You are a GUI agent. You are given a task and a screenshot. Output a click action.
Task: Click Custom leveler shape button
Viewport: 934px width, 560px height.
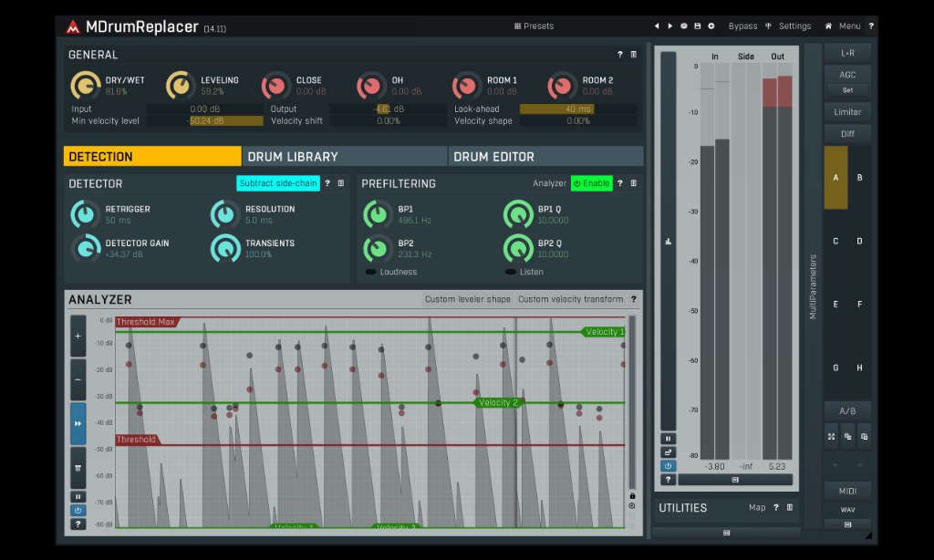coord(468,299)
